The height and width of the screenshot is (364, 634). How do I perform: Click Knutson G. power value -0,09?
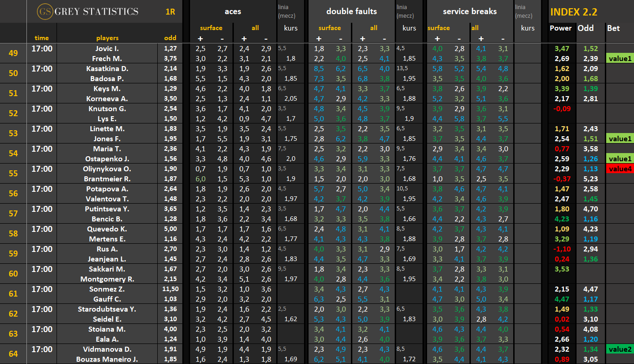(561, 108)
